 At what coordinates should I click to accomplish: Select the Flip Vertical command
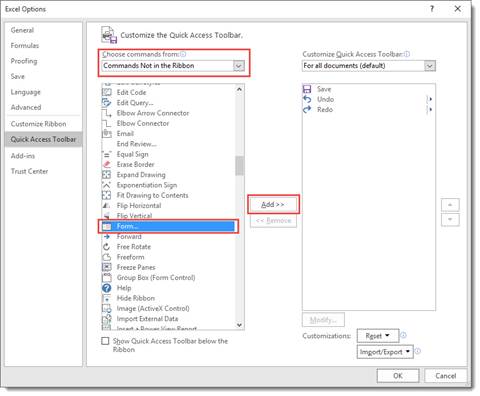coord(168,216)
